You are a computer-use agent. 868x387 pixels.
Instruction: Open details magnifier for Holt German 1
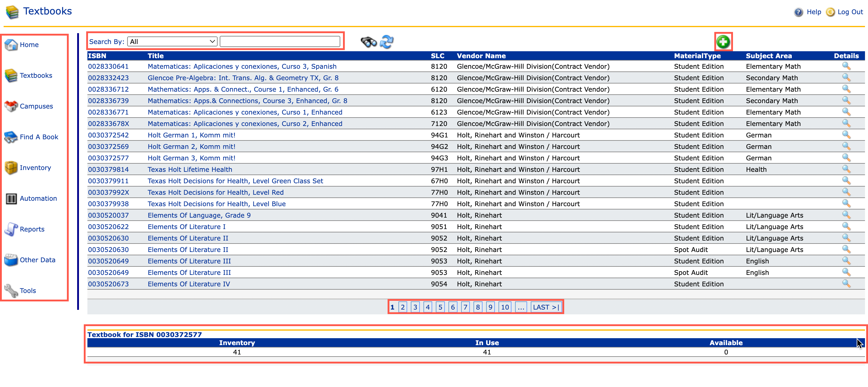point(846,135)
